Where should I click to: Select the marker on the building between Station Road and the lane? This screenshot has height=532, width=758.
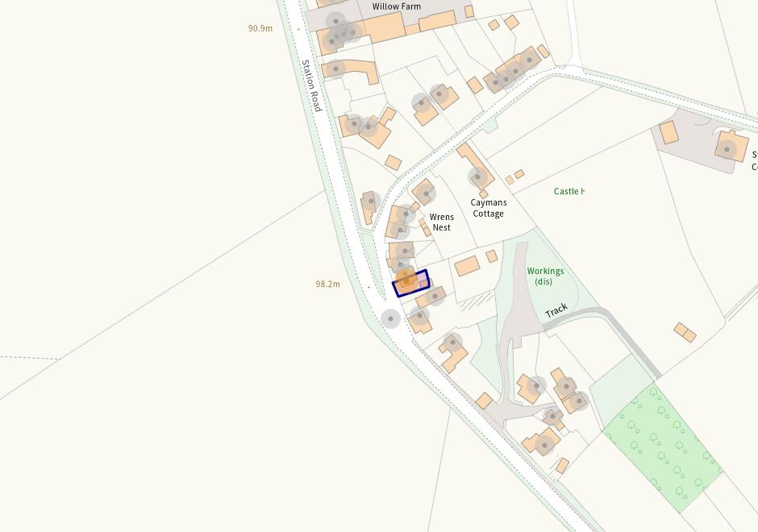(x=371, y=202)
